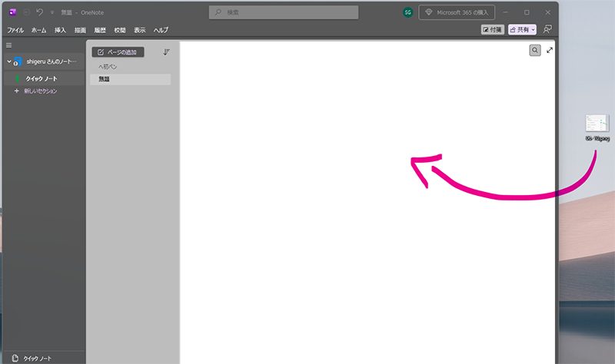615x364 pixels.
Task: Open the feedback icon beside 共有
Action: [547, 29]
